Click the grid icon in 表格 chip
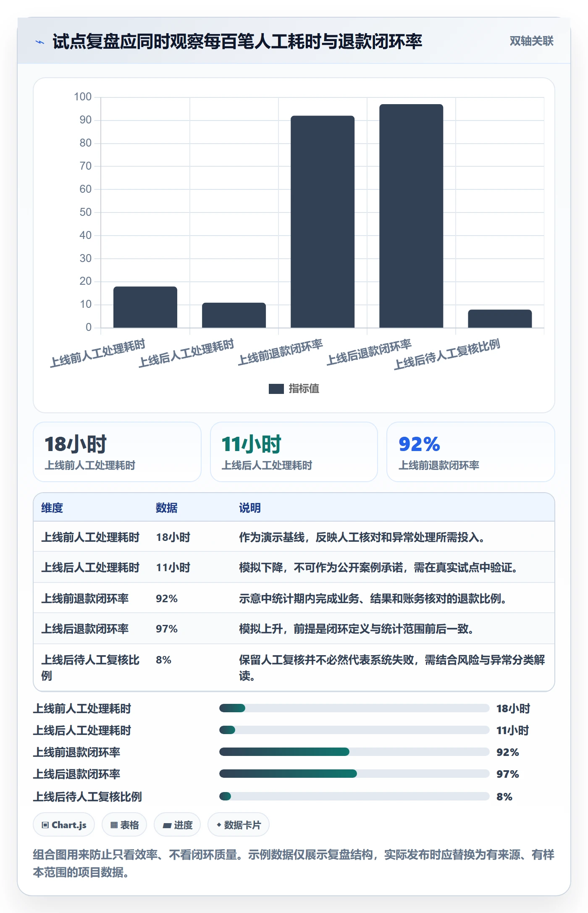The image size is (588, 913). pos(114,825)
